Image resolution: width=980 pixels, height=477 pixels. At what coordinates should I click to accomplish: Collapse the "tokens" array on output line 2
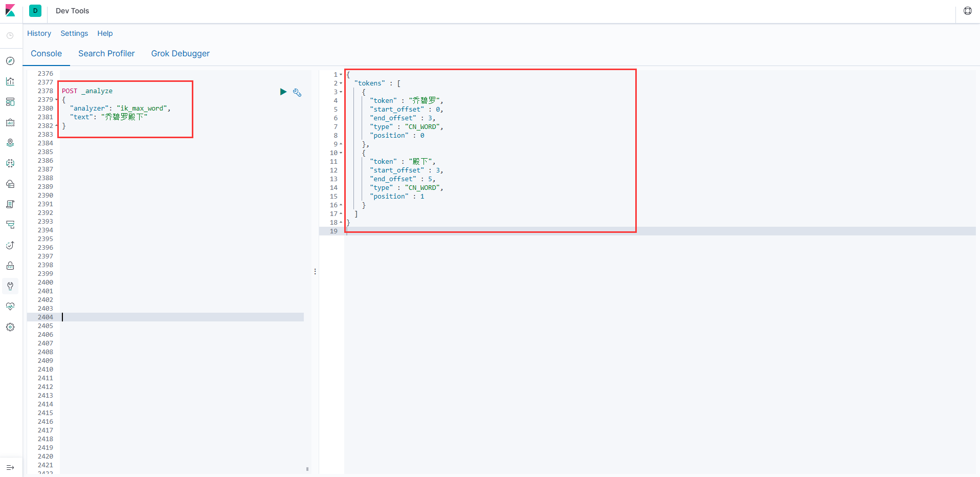(x=341, y=83)
